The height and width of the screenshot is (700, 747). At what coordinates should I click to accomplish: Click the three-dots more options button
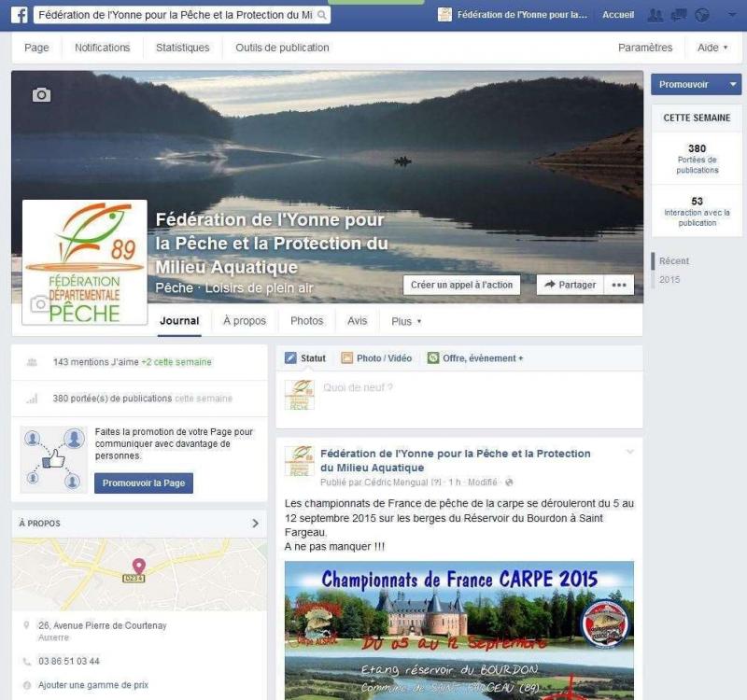[619, 285]
